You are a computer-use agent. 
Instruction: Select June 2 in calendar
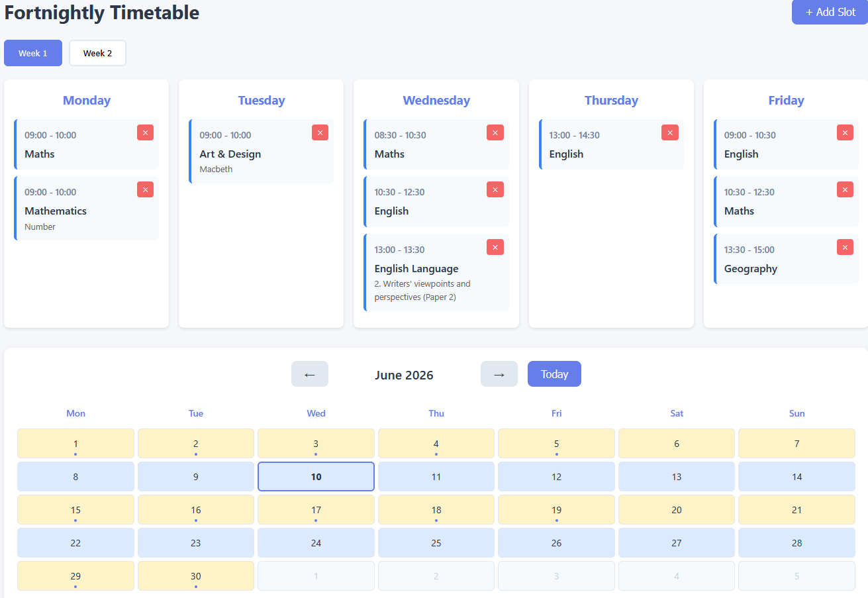click(x=196, y=444)
